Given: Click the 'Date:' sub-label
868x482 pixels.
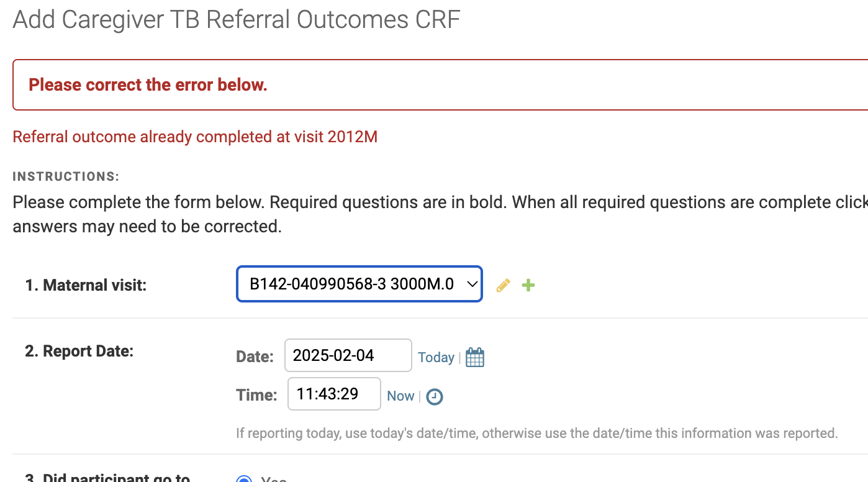Looking at the screenshot, I should (255, 357).
